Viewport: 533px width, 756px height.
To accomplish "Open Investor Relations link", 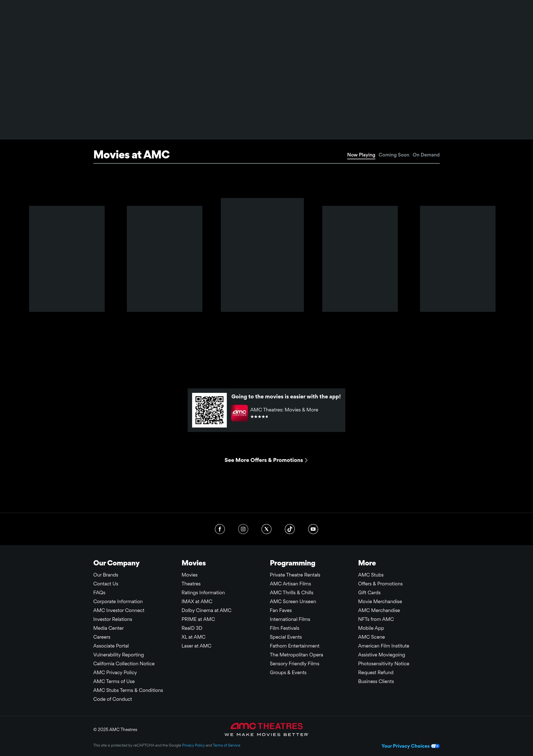I will point(113,619).
